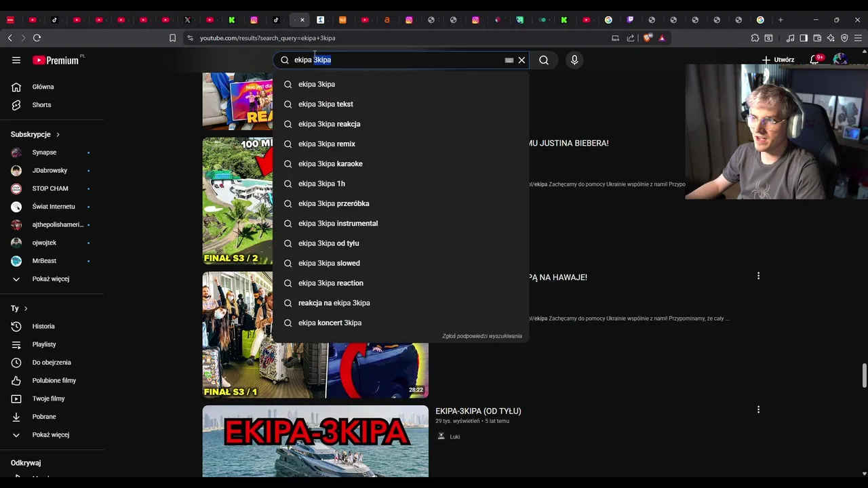This screenshot has height=488, width=868.
Task: Open the Brave Rewards triangle icon
Action: click(662, 38)
